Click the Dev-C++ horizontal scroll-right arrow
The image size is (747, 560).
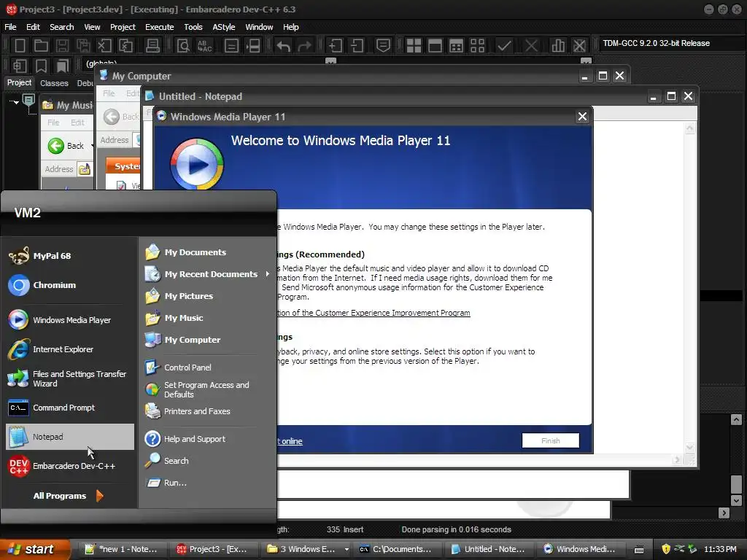[x=724, y=513]
